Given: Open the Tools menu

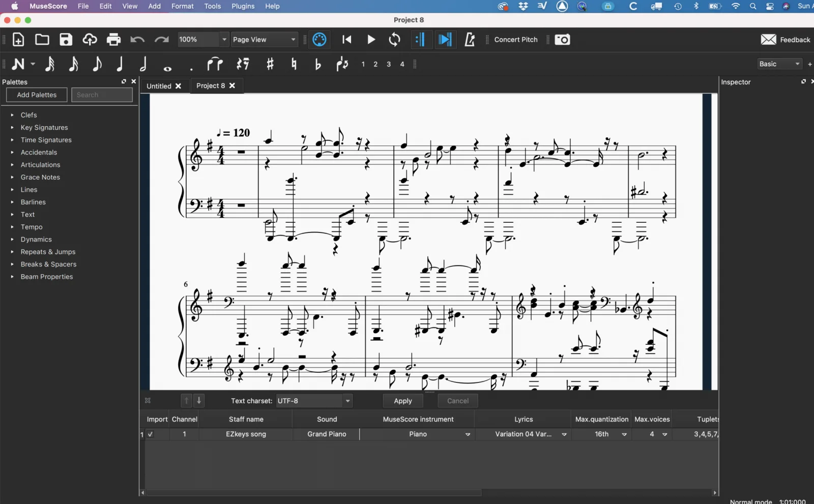Looking at the screenshot, I should [x=213, y=6].
